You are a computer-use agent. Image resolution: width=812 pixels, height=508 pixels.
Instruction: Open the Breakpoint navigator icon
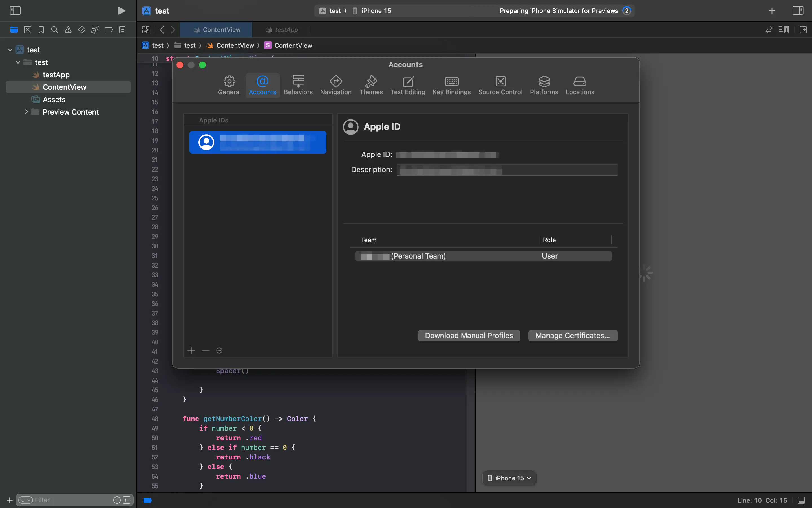coord(109,30)
